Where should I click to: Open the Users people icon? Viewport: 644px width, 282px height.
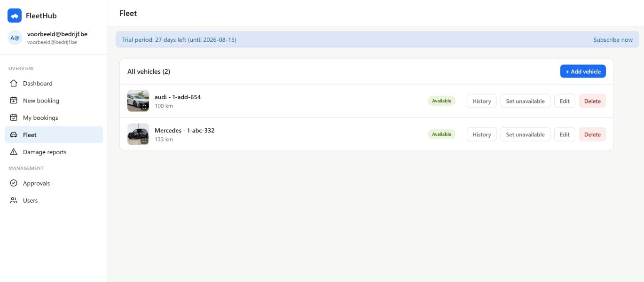14,200
